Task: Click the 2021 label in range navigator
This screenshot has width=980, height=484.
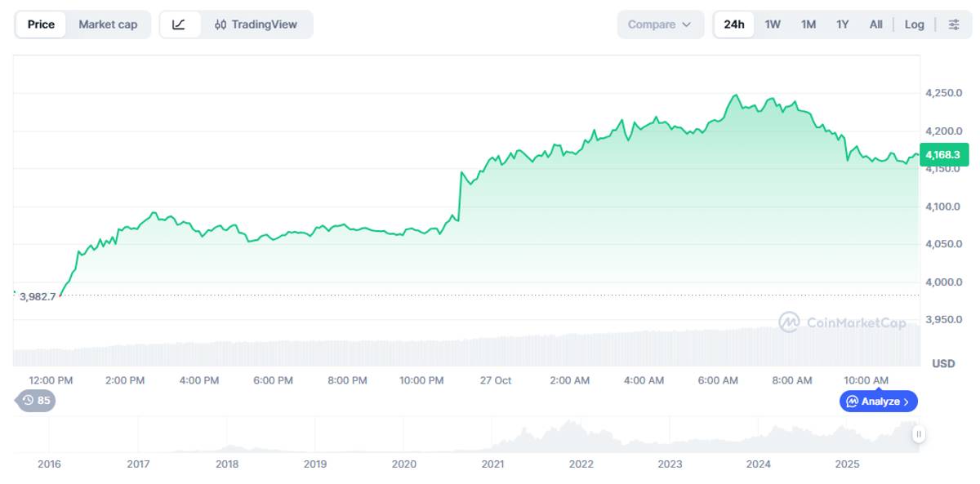Action: pyautogui.click(x=492, y=464)
